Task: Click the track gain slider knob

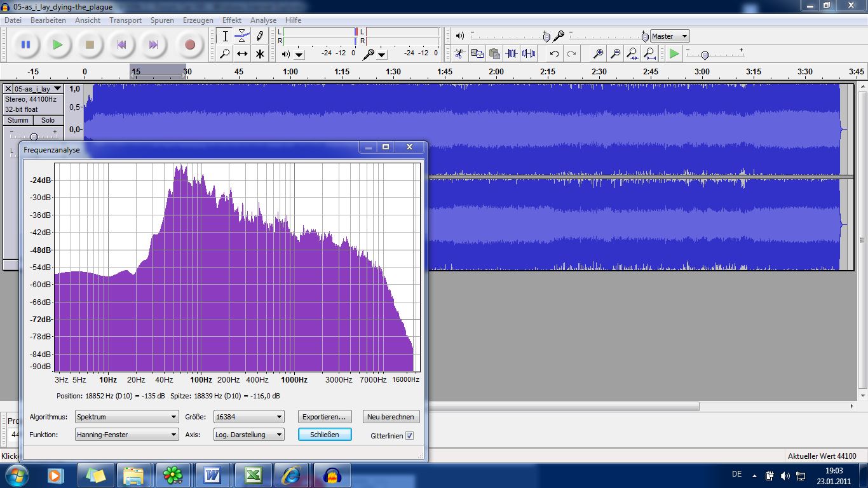Action: pos(34,136)
